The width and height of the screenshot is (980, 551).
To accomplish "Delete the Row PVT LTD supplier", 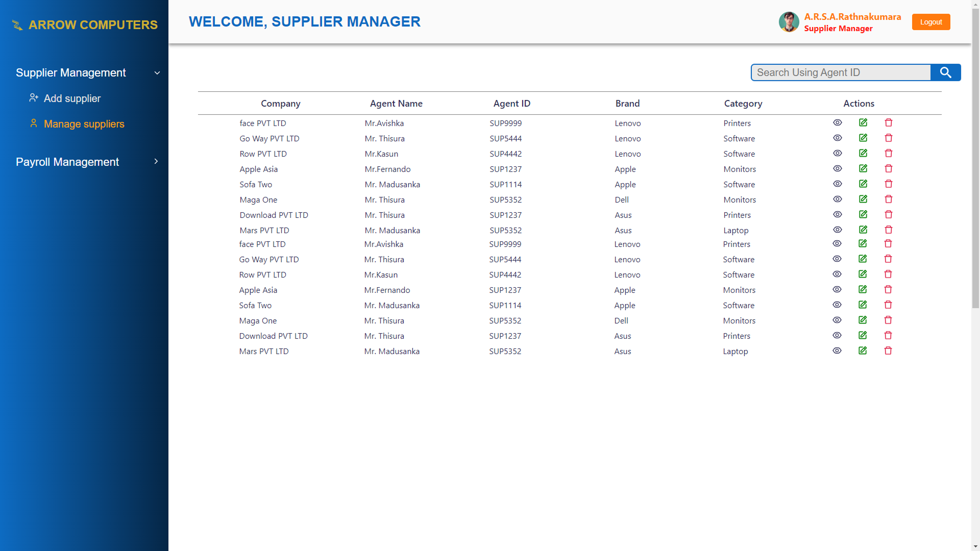I will [888, 153].
